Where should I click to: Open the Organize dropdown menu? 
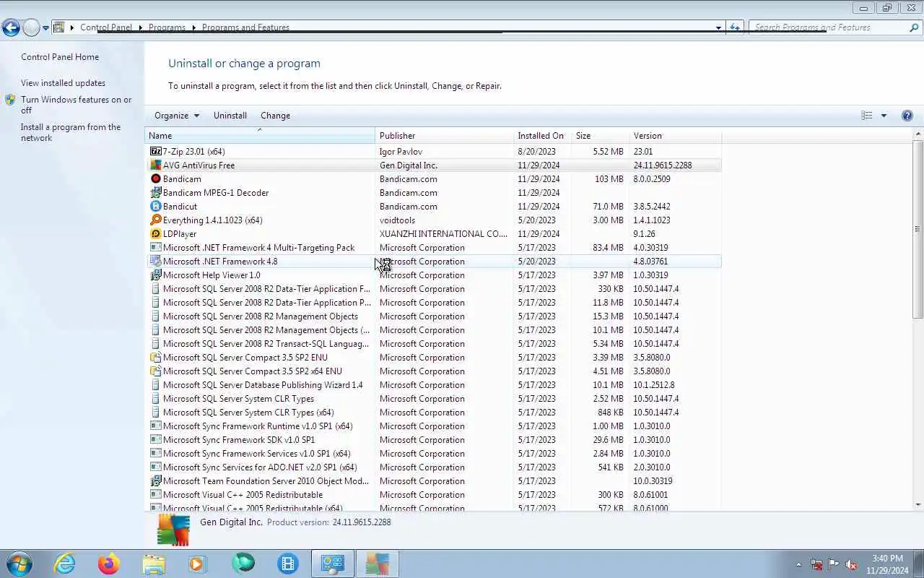[x=177, y=116]
